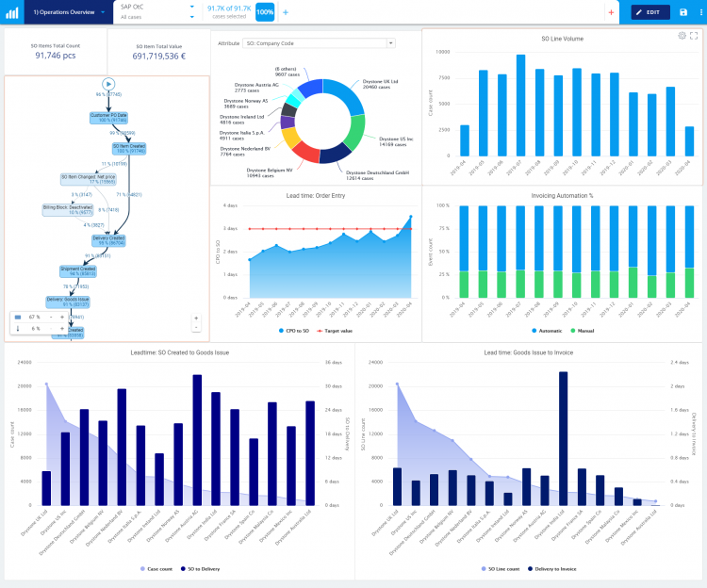This screenshot has width=707, height=588.
Task: Decrease activities percentage with minus next to 67 %
Action: tap(51, 318)
